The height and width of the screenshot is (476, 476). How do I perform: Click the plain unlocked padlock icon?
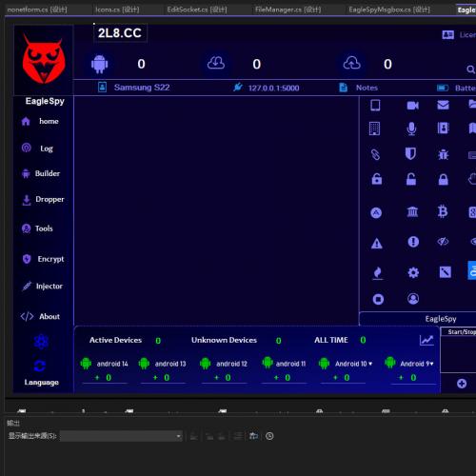[411, 179]
